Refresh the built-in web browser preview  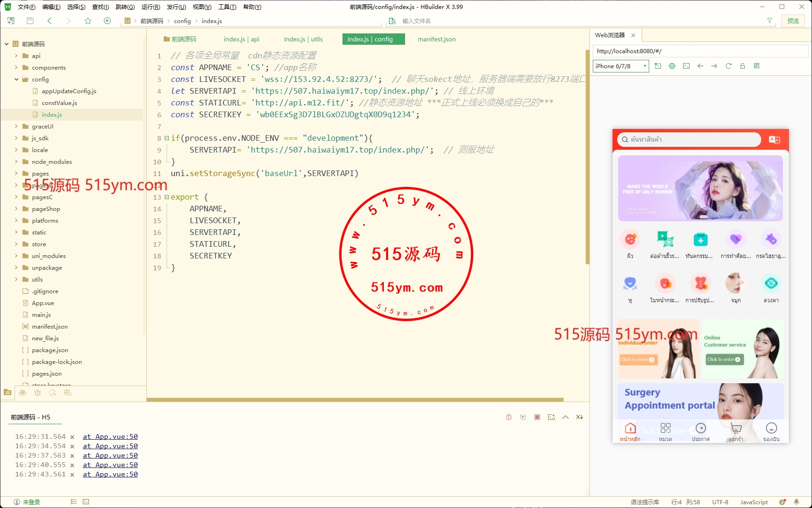(728, 66)
